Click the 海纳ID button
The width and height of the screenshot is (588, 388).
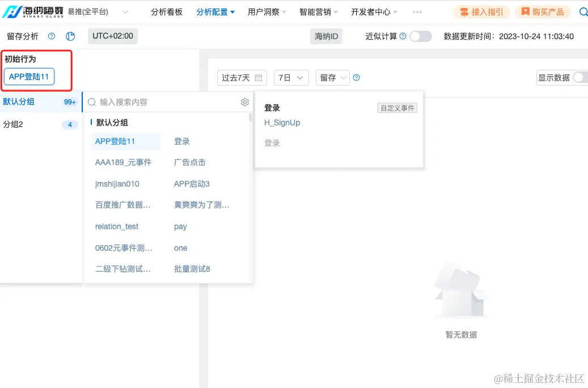tap(326, 36)
